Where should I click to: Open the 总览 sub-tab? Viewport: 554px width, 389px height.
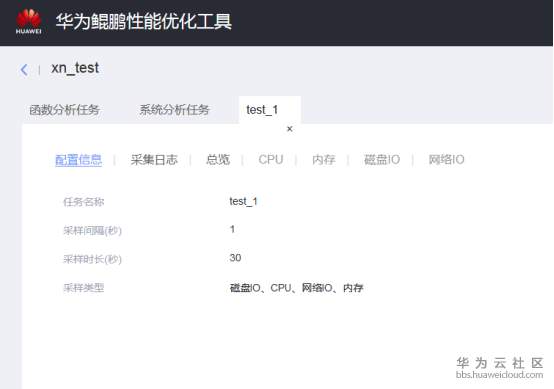point(218,160)
